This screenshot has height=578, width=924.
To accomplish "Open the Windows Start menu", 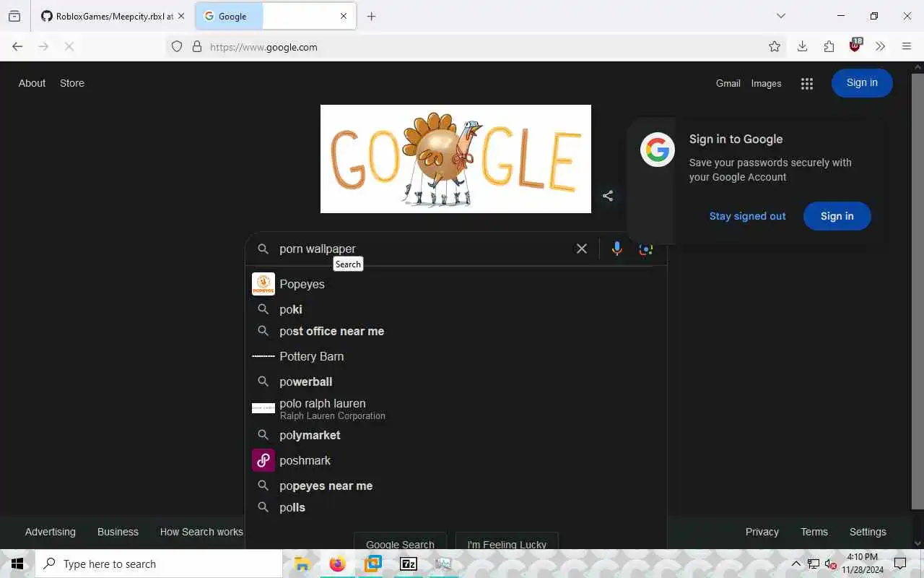I will [x=17, y=564].
